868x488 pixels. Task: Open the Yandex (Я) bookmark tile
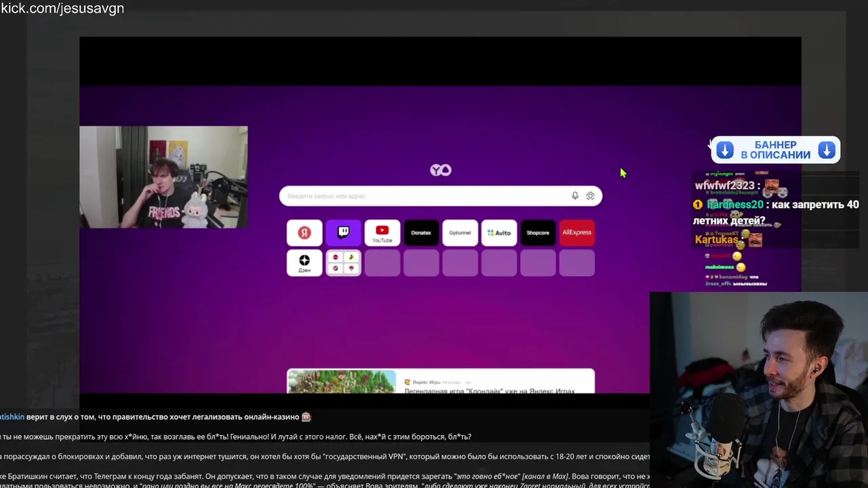tap(304, 232)
